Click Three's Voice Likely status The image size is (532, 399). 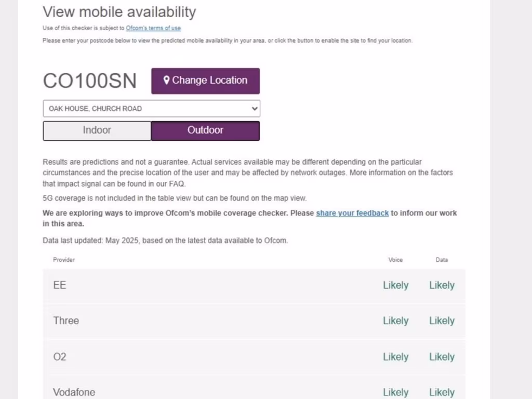(x=395, y=321)
